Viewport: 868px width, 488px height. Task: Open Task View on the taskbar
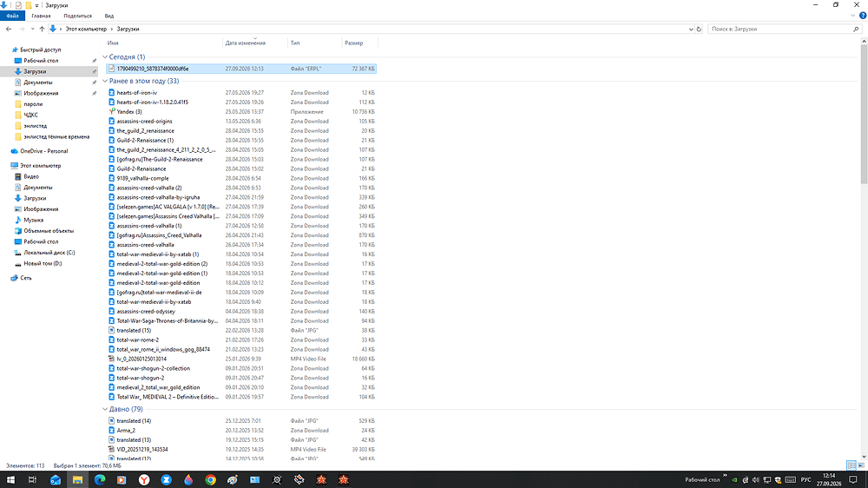[x=32, y=479]
